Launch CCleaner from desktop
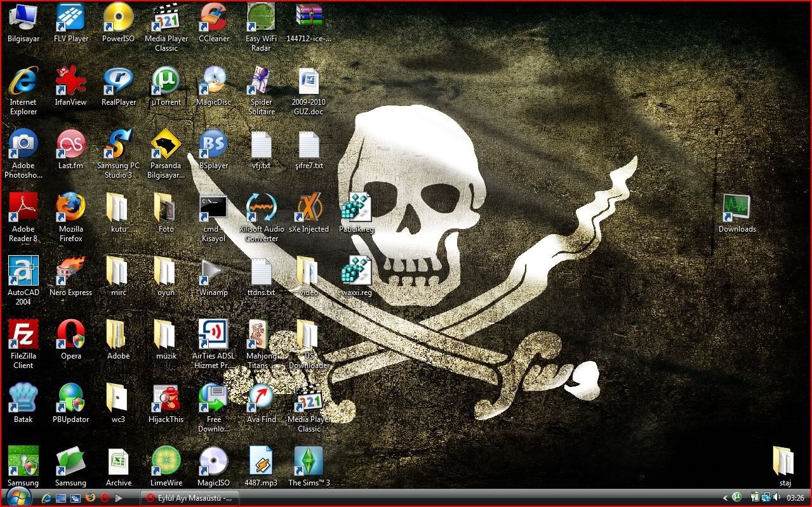 (214, 23)
